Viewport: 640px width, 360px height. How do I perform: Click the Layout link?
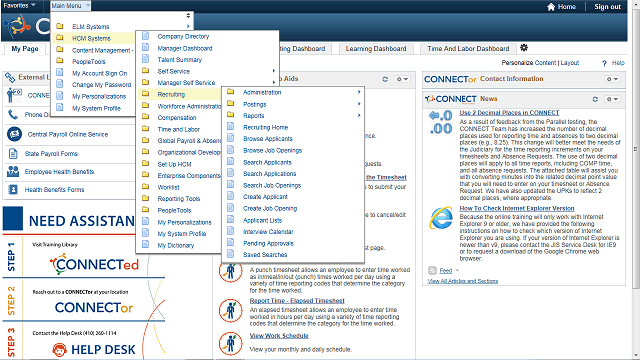click(569, 63)
